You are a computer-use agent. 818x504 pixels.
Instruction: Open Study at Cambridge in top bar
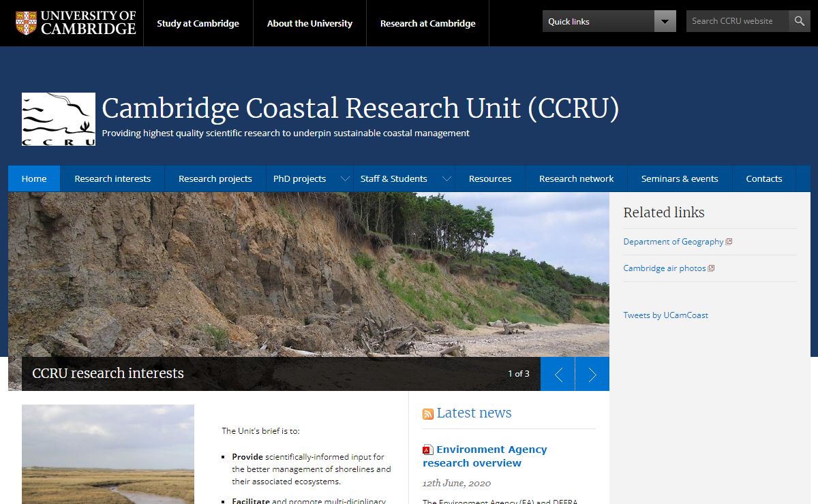click(x=198, y=23)
